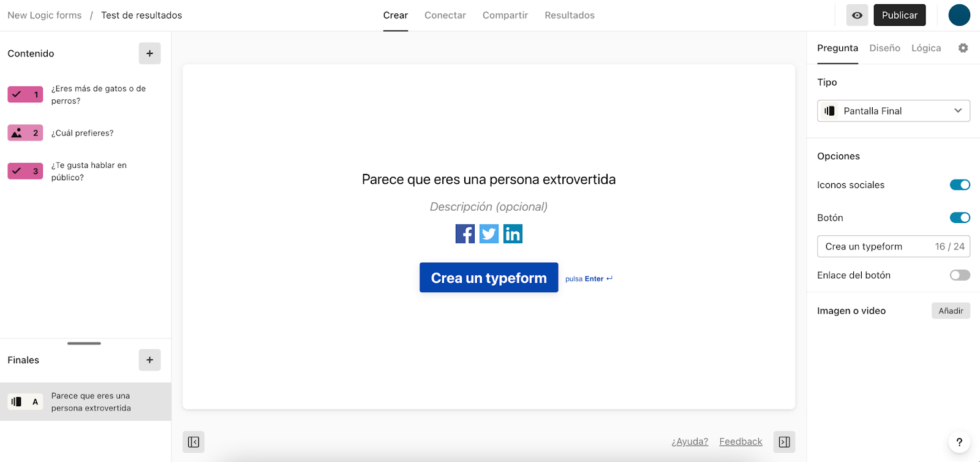
Task: Open the Pregunta panel tab
Action: pyautogui.click(x=837, y=48)
